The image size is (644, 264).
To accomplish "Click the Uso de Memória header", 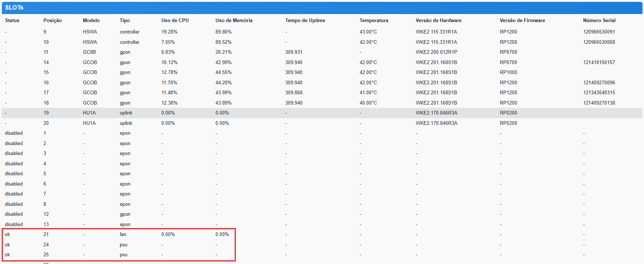I will 234,21.
